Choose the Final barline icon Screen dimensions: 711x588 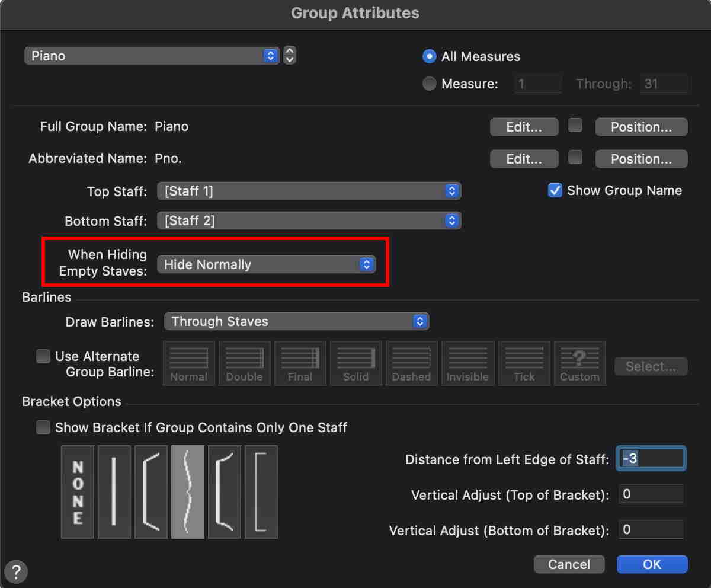(300, 363)
